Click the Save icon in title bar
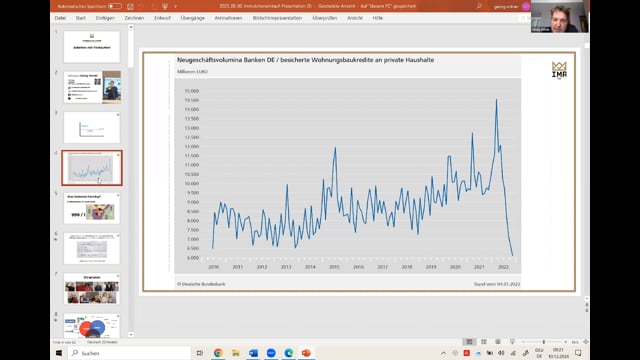 pyautogui.click(x=130, y=6)
